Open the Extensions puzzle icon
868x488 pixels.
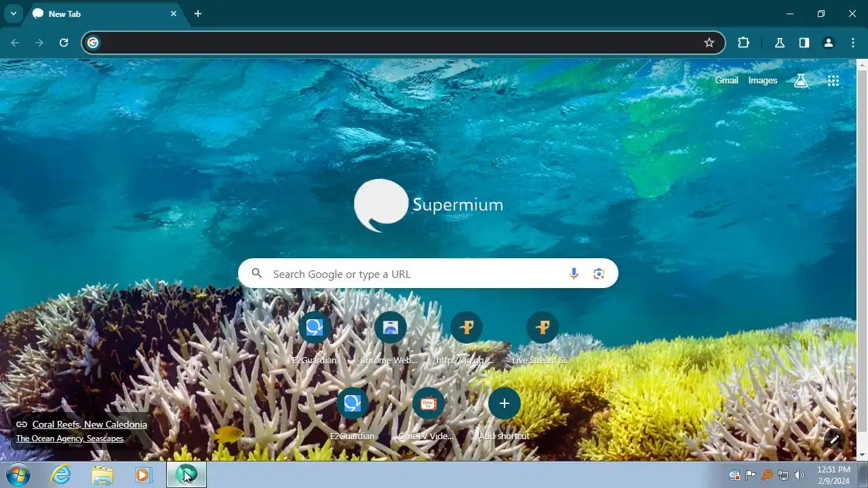click(744, 43)
